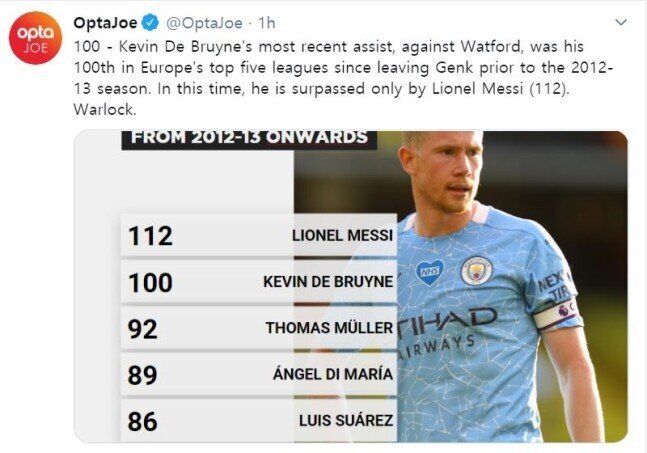Click the FROM 2012-13 ONWARDS banner
Image resolution: width=647 pixels, height=453 pixels.
249,139
